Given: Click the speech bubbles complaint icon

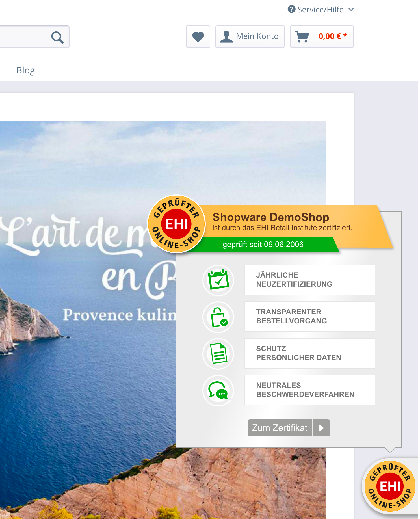Looking at the screenshot, I should [x=218, y=390].
